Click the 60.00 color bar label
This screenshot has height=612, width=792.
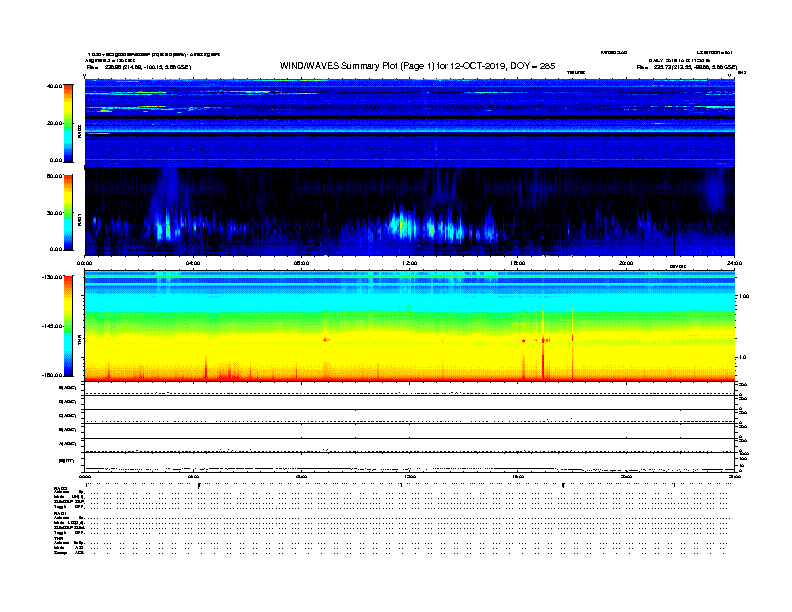[54, 176]
